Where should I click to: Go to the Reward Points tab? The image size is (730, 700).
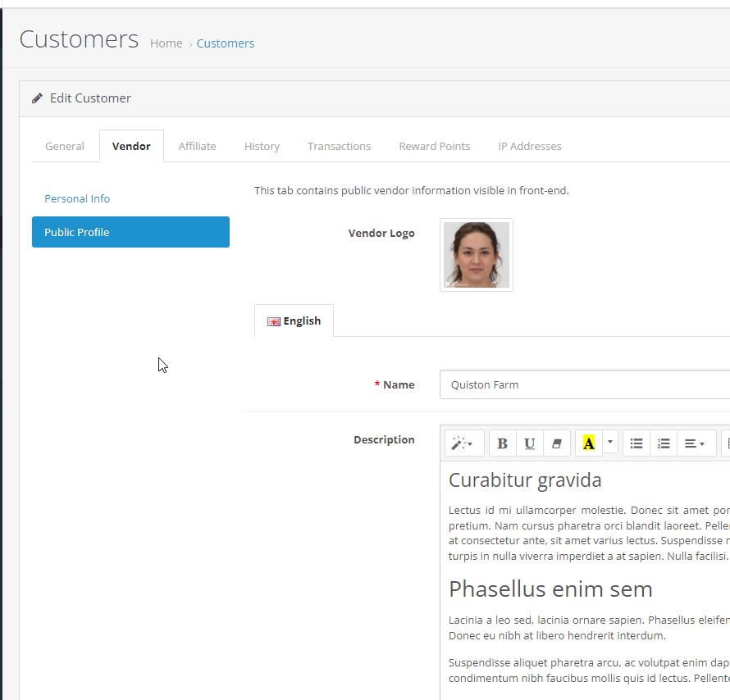click(434, 146)
